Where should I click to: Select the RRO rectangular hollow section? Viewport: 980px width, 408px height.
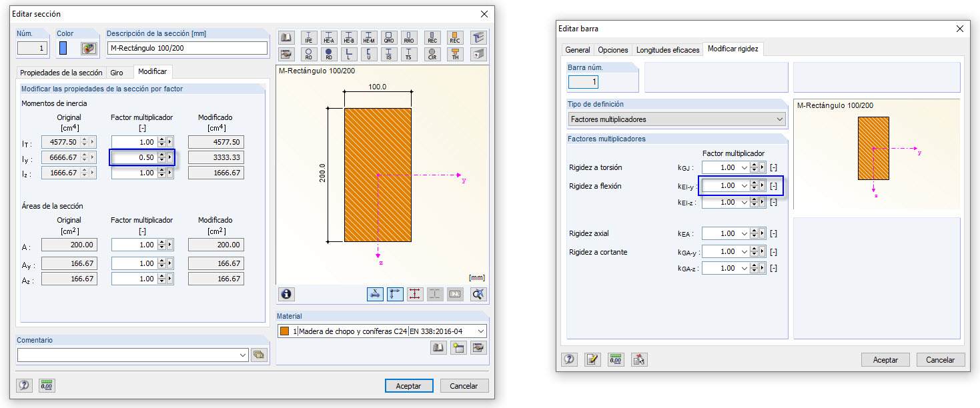[x=409, y=37]
